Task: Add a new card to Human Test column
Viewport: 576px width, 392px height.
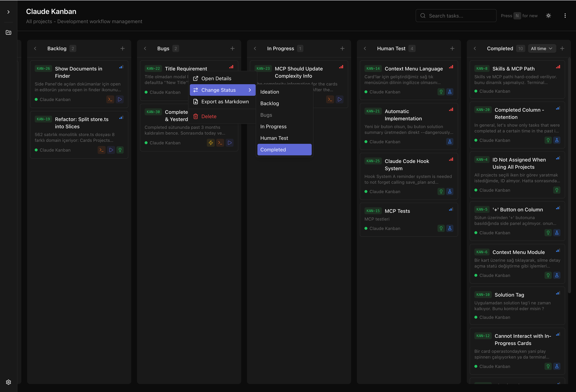Action: (x=452, y=48)
